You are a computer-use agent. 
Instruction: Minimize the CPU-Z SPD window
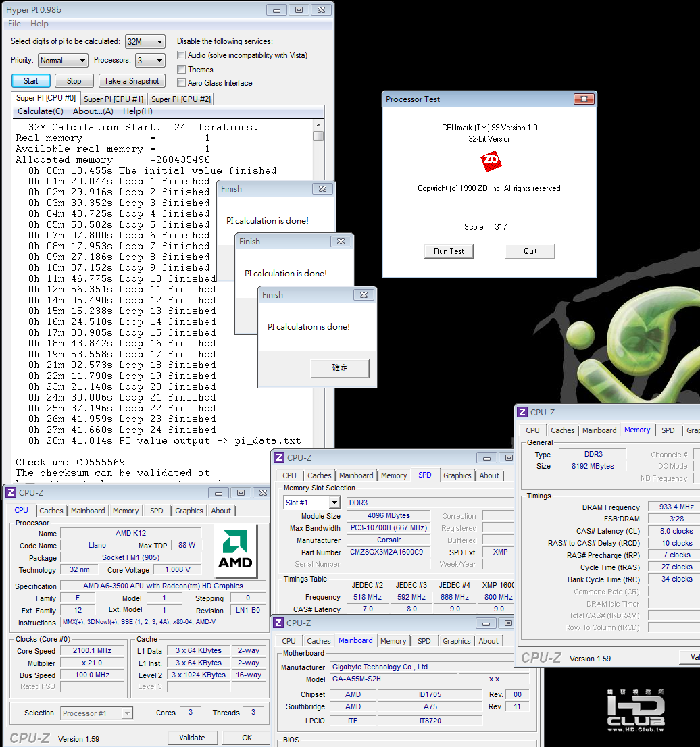click(x=486, y=458)
